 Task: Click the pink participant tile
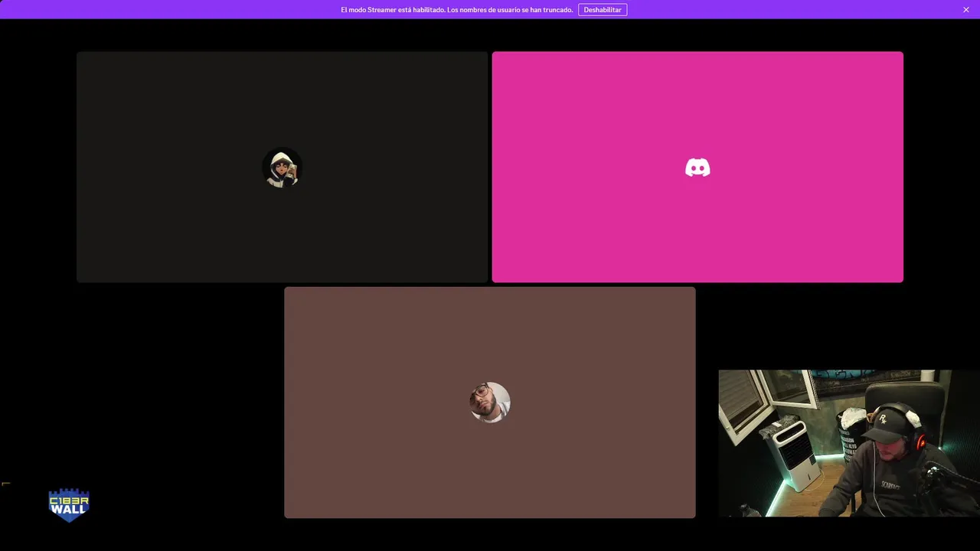pos(697,167)
